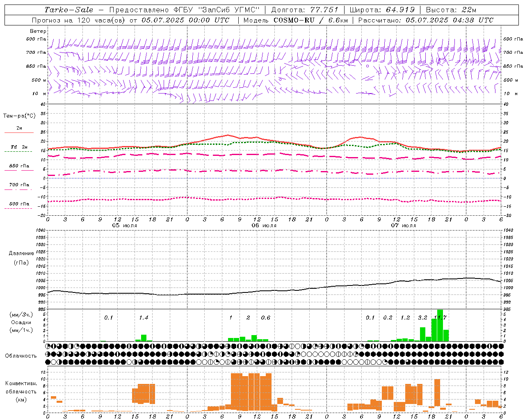Click the 1.2 precipitation total

pyautogui.click(x=405, y=318)
